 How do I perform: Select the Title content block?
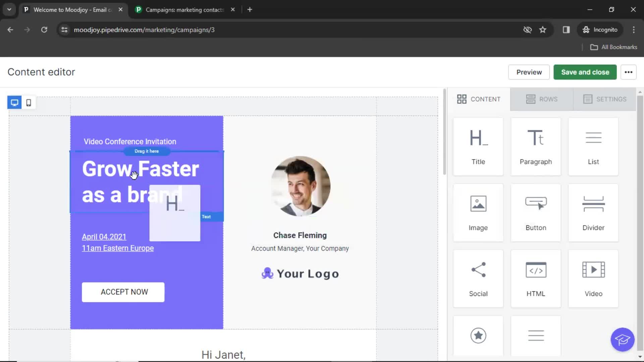click(478, 146)
